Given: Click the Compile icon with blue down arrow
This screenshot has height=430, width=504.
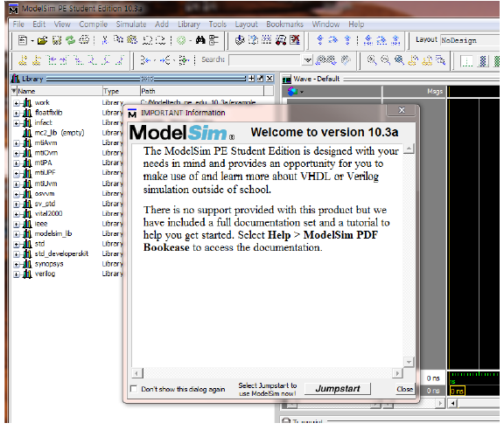Looking at the screenshot, I should (240, 40).
